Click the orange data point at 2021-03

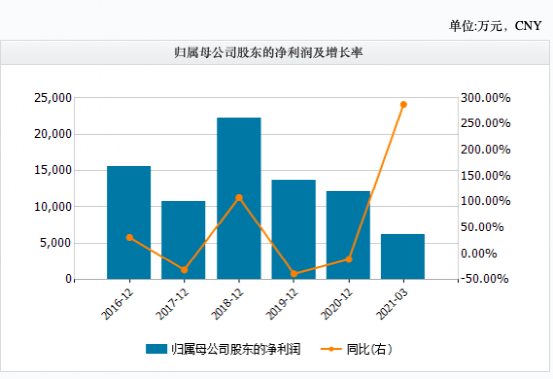(x=403, y=104)
